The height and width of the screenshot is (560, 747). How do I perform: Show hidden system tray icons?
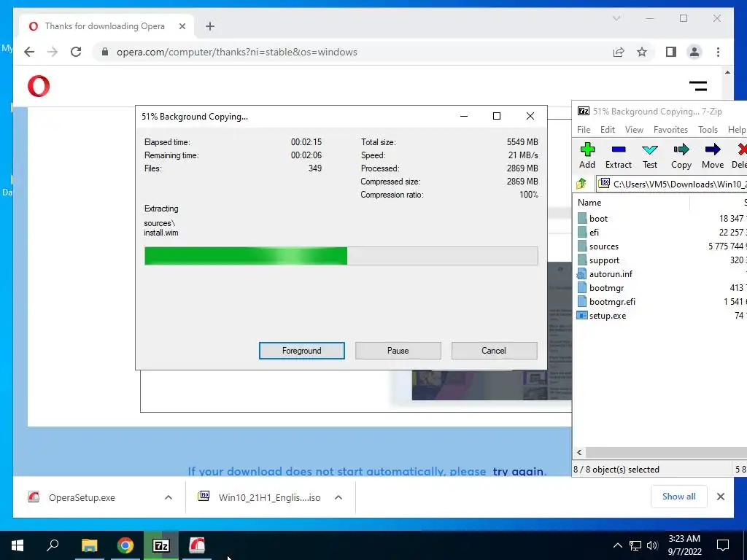(x=617, y=545)
